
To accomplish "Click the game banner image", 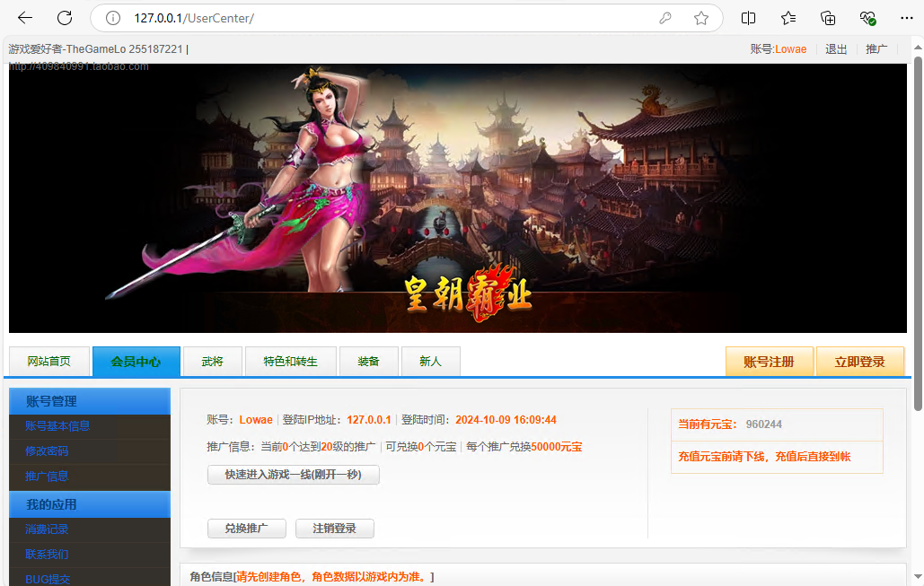I will [x=457, y=198].
